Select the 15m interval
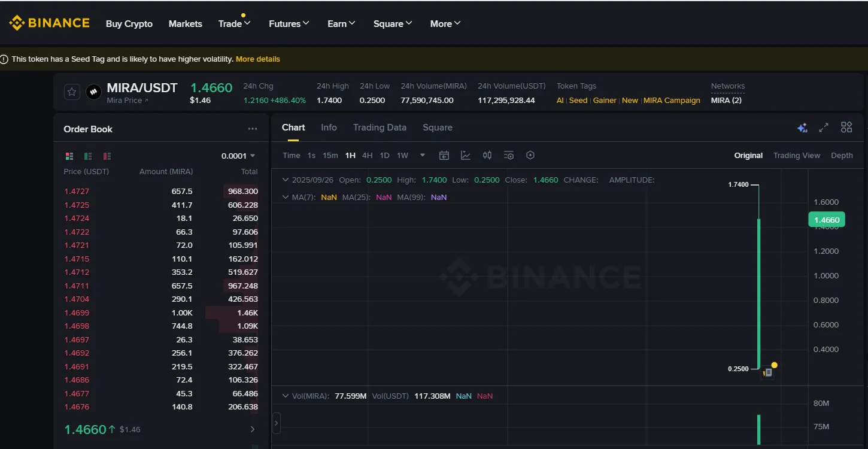The width and height of the screenshot is (868, 449). [330, 155]
